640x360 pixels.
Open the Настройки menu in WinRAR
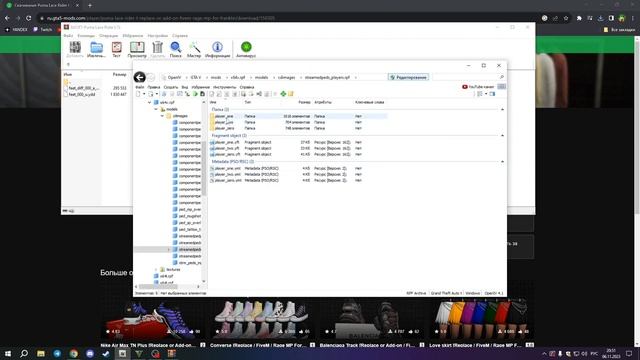pyautogui.click(x=158, y=36)
